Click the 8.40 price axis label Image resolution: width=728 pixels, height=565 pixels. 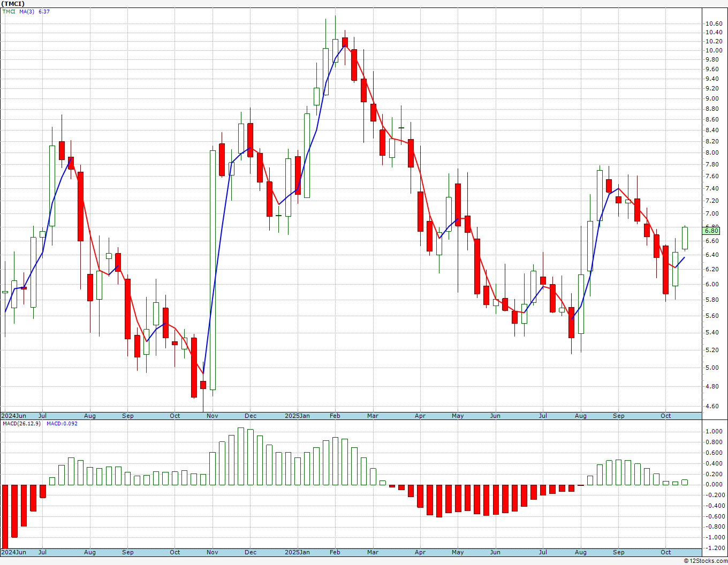(712, 130)
